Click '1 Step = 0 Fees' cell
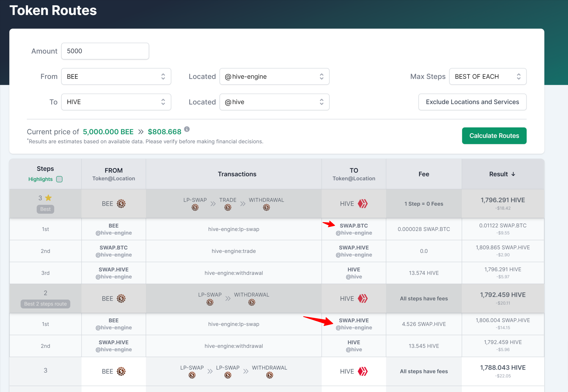The image size is (568, 392). click(424, 204)
